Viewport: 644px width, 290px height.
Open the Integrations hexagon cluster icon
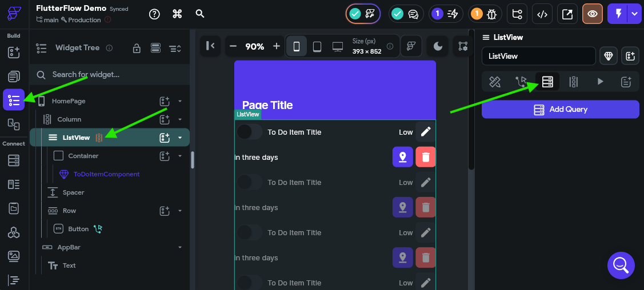14,232
